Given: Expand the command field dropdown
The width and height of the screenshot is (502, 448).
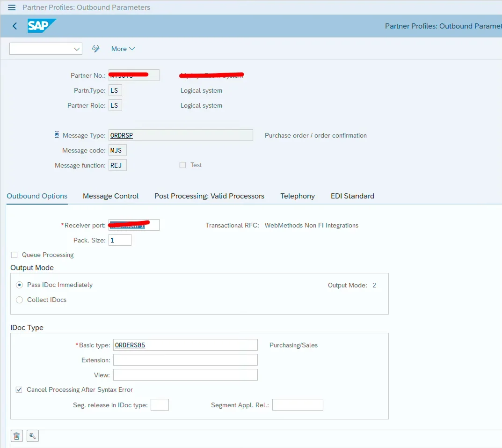Looking at the screenshot, I should [x=77, y=49].
